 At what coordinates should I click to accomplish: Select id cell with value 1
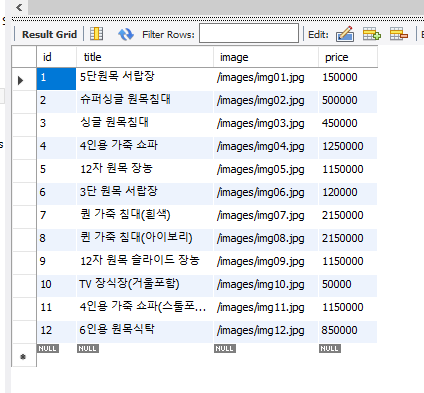coord(56,79)
